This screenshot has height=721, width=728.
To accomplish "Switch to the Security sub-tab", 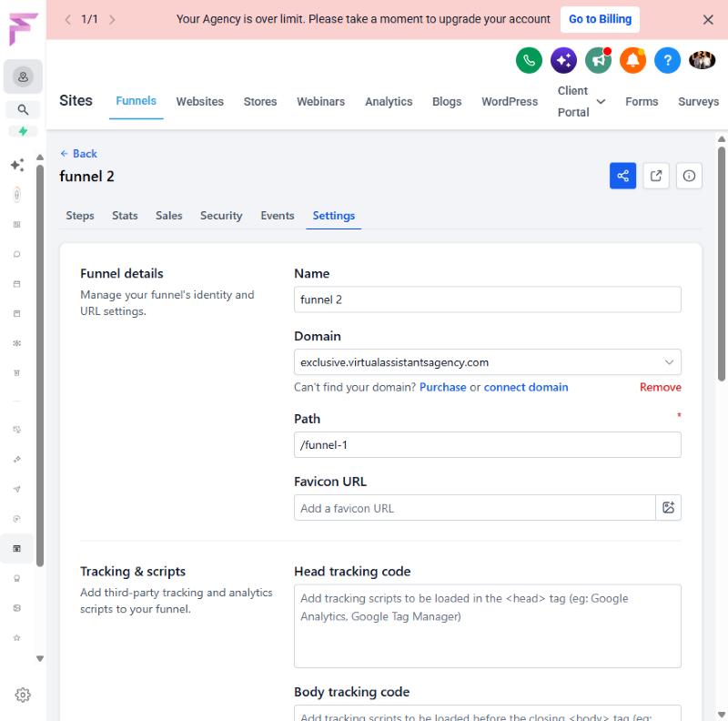I will pos(221,216).
